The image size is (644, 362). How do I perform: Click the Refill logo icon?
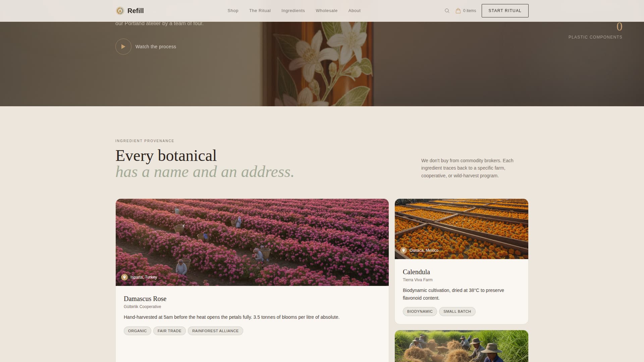(x=120, y=10)
